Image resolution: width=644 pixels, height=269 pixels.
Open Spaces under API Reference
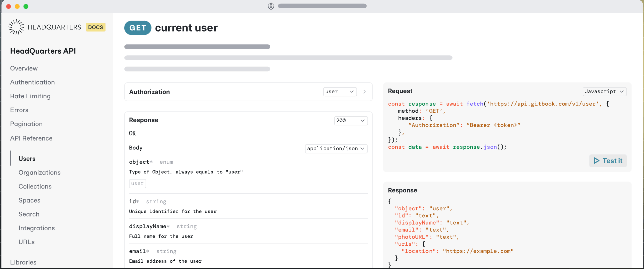pyautogui.click(x=30, y=200)
